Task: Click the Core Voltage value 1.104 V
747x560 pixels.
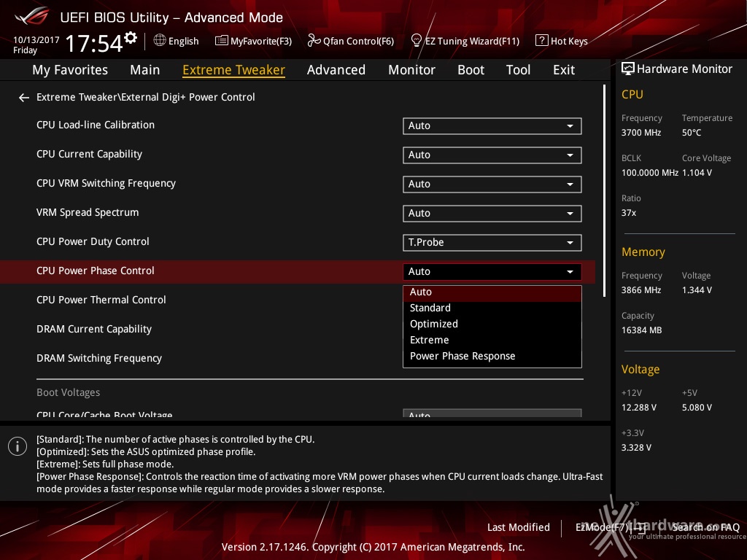Action: click(697, 173)
